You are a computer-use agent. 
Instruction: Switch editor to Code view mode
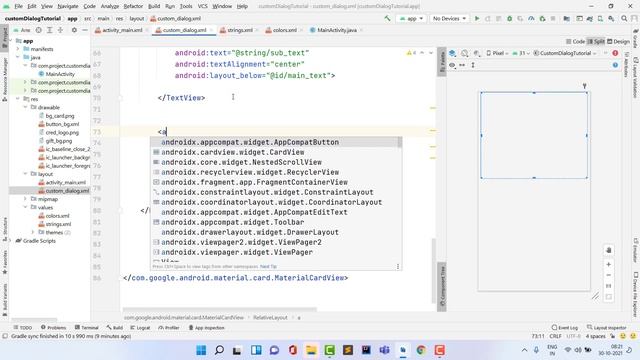576,42
